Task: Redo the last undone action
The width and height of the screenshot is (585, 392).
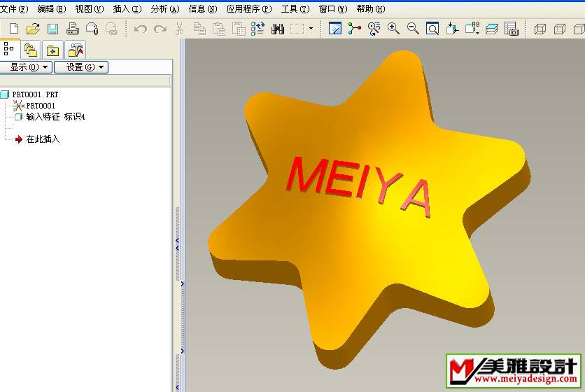Action: 160,29
